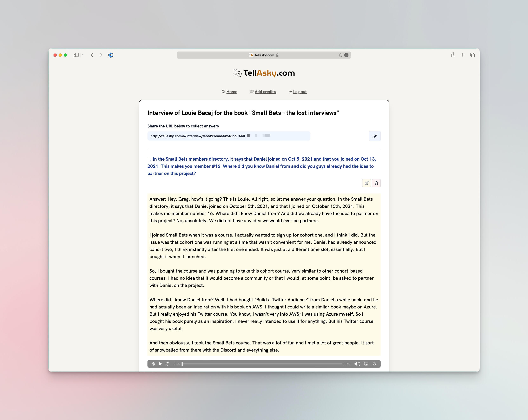Screen dimensions: 528x420
Task: Click the 1:59 audio duration label
Action: [347, 364]
